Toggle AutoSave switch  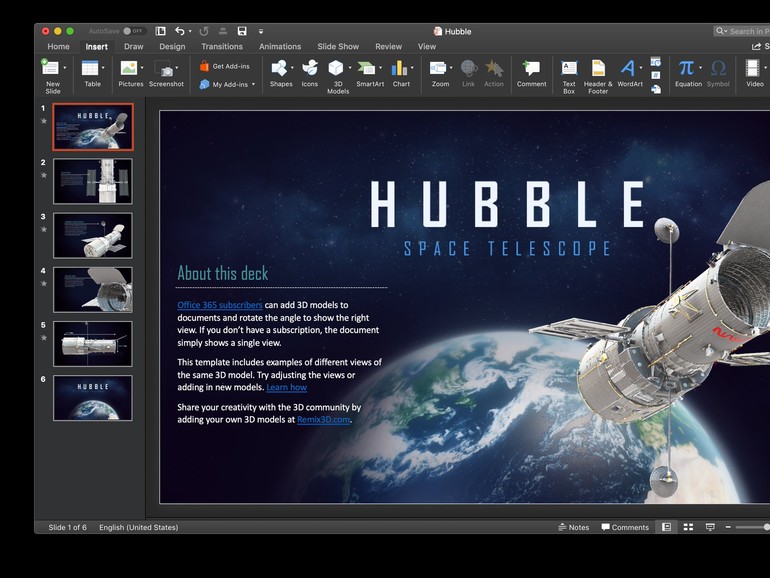tap(134, 31)
